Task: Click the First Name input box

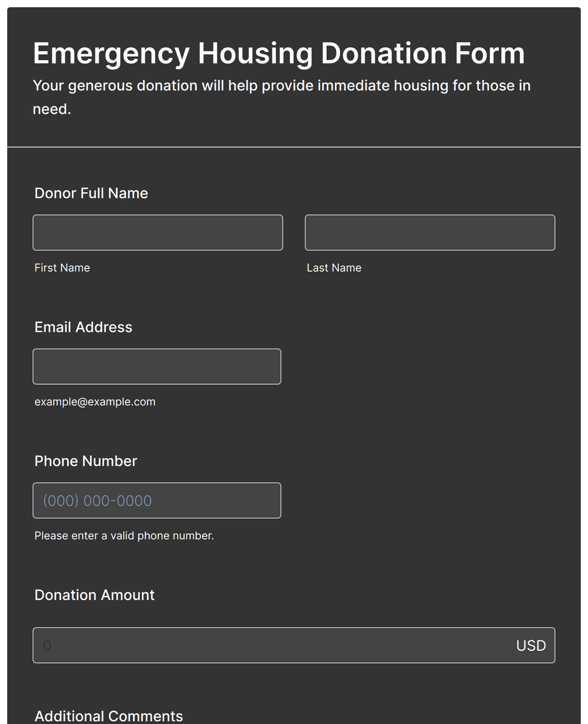Action: pos(158,232)
